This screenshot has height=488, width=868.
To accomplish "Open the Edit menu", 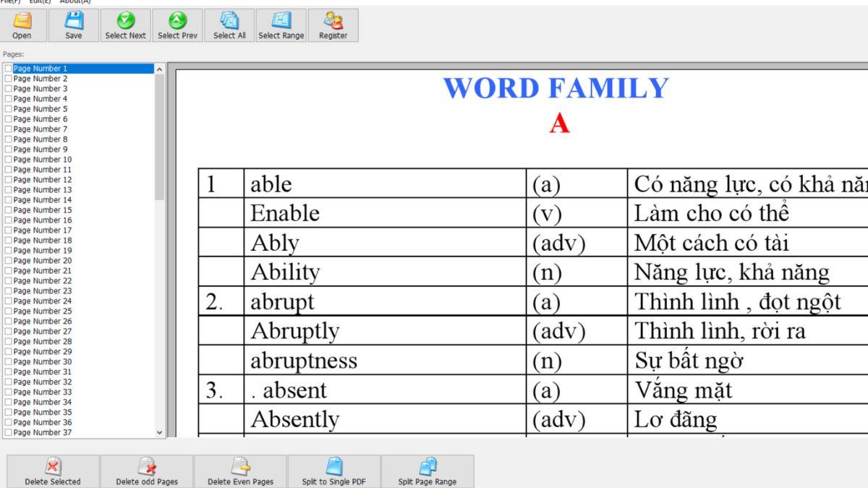I will tap(39, 1).
